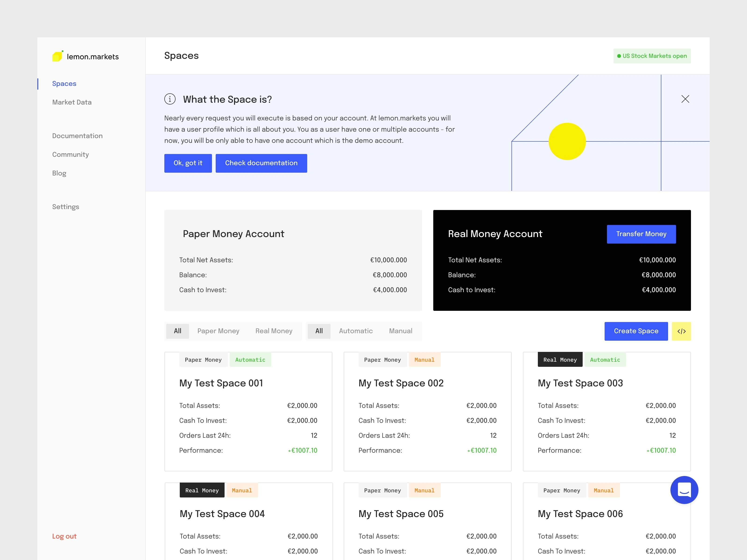Open the My Test Space 004 card
747x560 pixels.
(249, 521)
